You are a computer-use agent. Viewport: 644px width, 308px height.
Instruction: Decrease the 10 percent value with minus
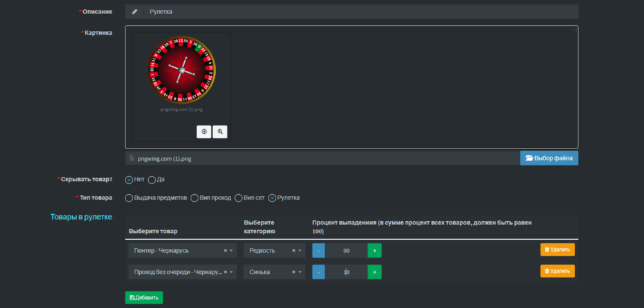tap(318, 272)
